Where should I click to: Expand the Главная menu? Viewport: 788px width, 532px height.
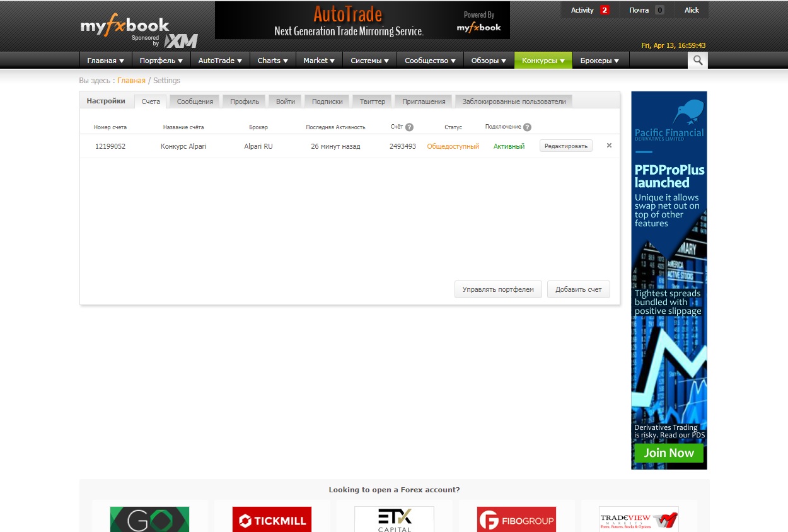(x=105, y=61)
